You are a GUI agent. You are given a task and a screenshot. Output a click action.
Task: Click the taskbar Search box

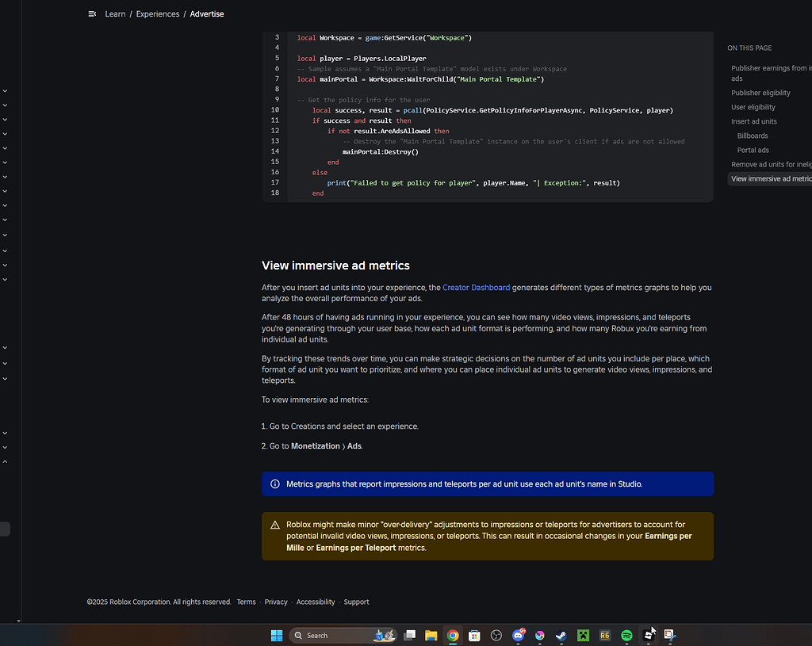tap(343, 635)
